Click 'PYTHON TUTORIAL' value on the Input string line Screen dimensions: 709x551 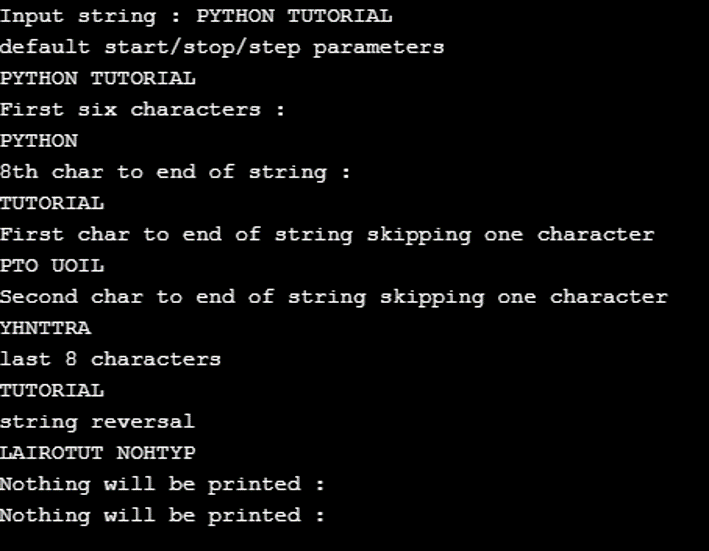point(294,16)
